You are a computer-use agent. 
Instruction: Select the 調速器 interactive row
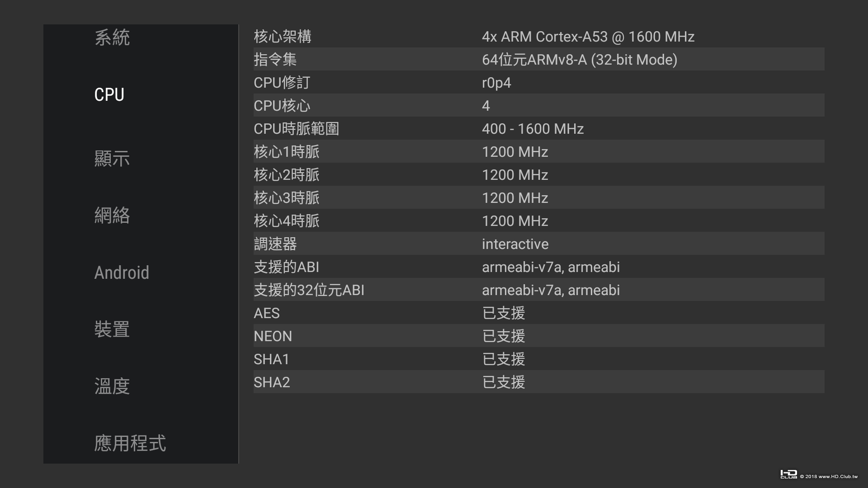pos(538,244)
